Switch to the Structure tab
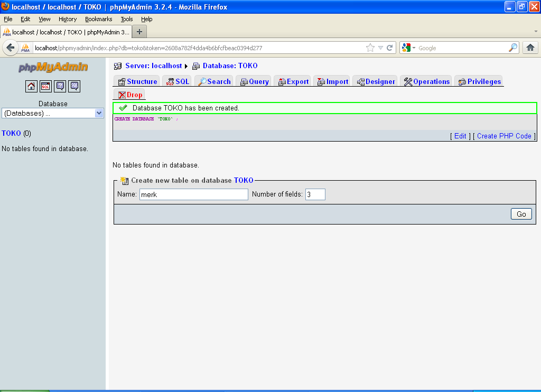Screen dimensions: 541x392 tap(136, 81)
